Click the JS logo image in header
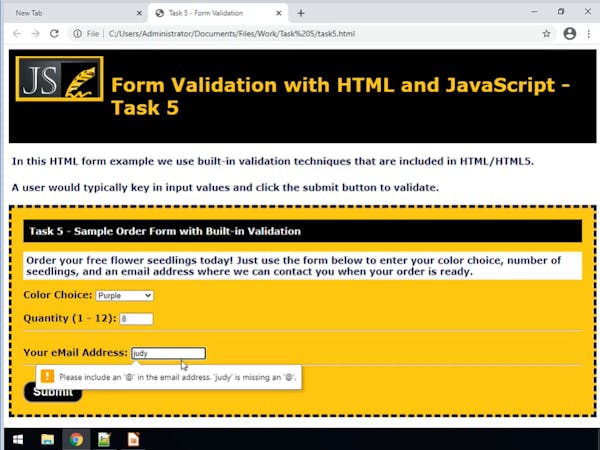This screenshot has height=450, width=600. [59, 79]
